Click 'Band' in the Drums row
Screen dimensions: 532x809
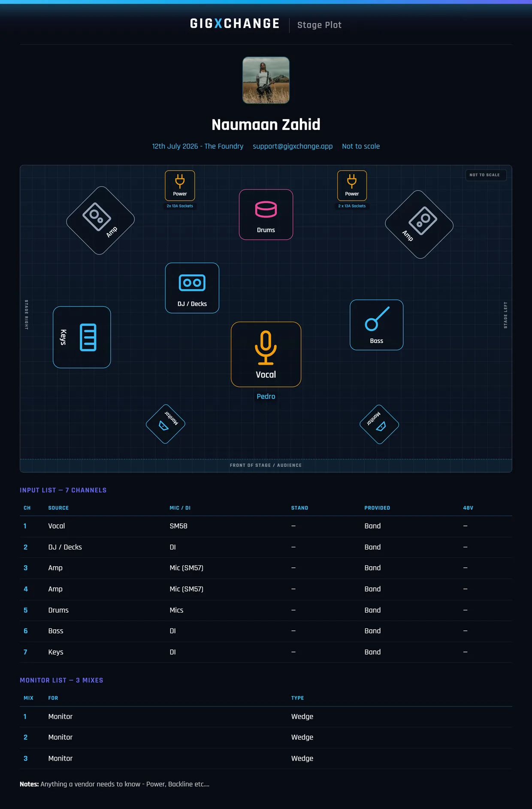pos(372,610)
